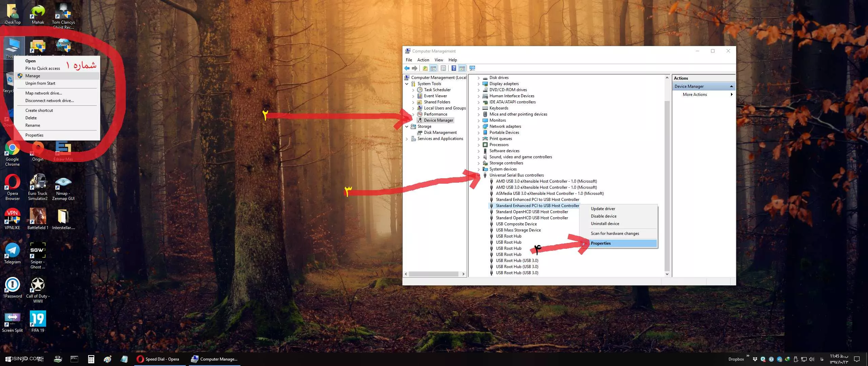868x366 pixels.
Task: Toggle Show/Hide Console Tree toolbar icon
Action: 433,68
